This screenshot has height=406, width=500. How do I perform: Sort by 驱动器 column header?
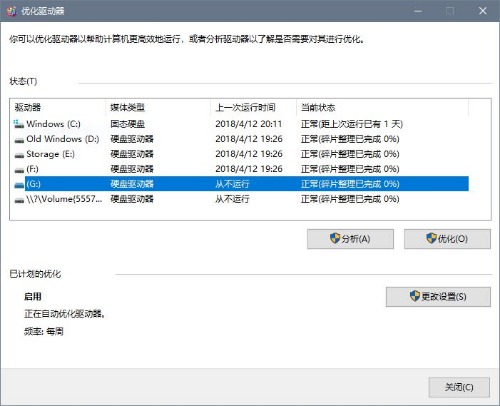(x=58, y=107)
